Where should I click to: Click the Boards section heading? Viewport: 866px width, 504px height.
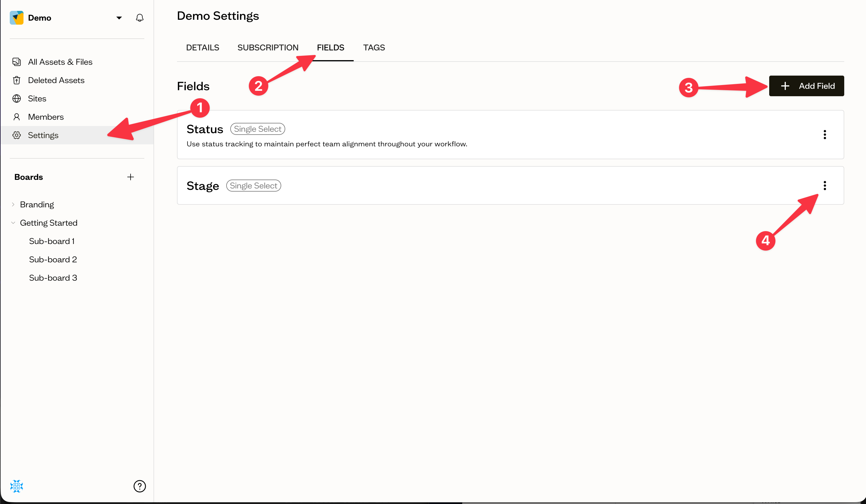[x=29, y=177]
